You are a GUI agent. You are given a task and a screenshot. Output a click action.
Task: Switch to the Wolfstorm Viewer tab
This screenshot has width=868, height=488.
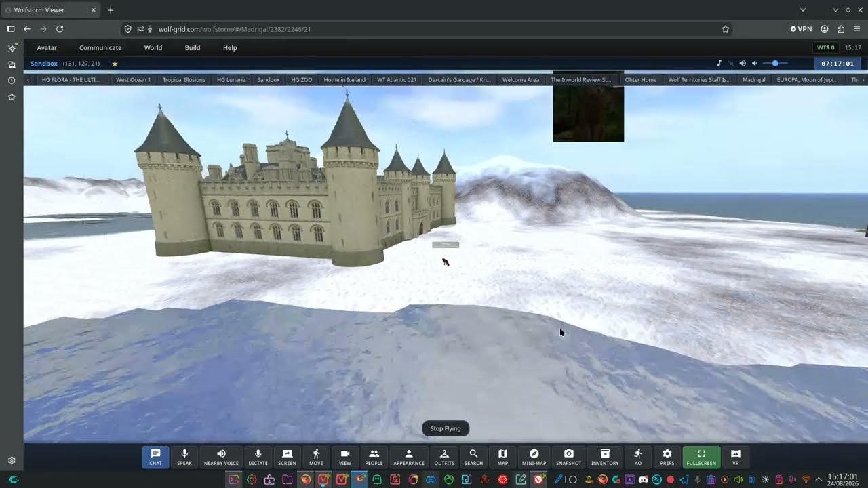point(52,10)
